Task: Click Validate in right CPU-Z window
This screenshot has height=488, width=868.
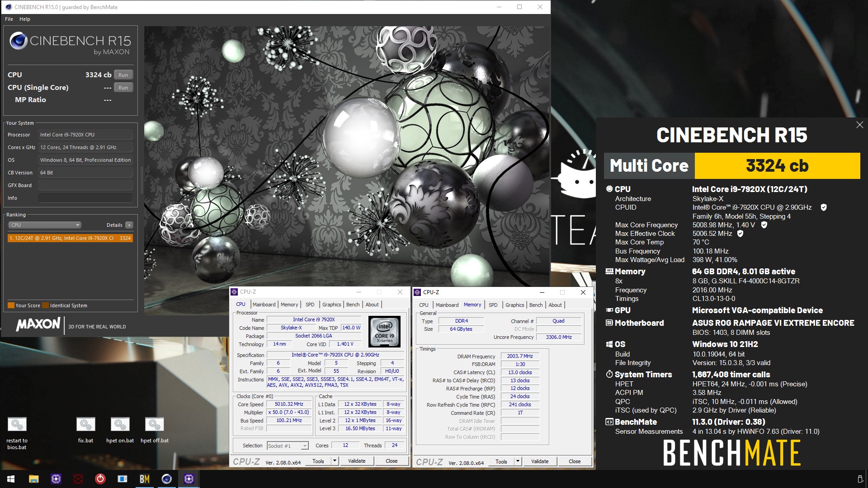Action: click(540, 461)
